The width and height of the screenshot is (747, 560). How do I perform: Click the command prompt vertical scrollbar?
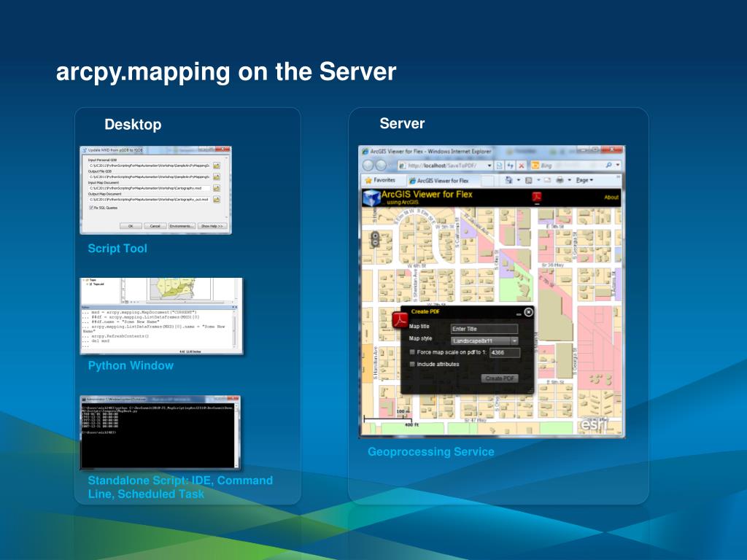[237, 437]
